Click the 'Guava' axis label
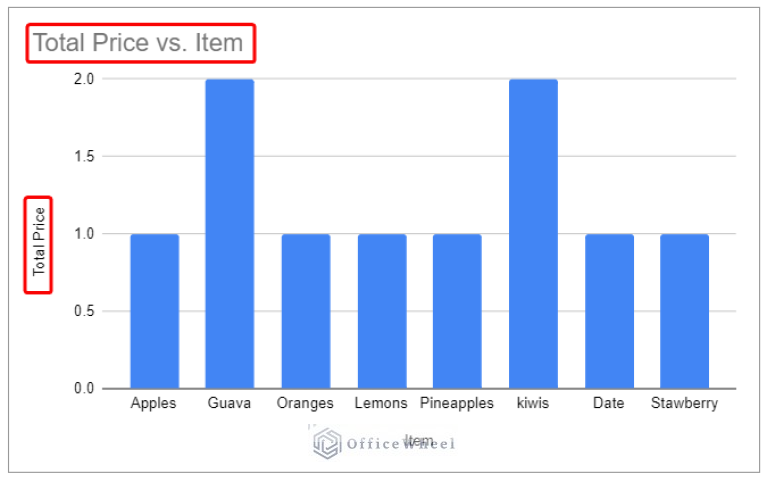767x482 pixels. [x=229, y=404]
